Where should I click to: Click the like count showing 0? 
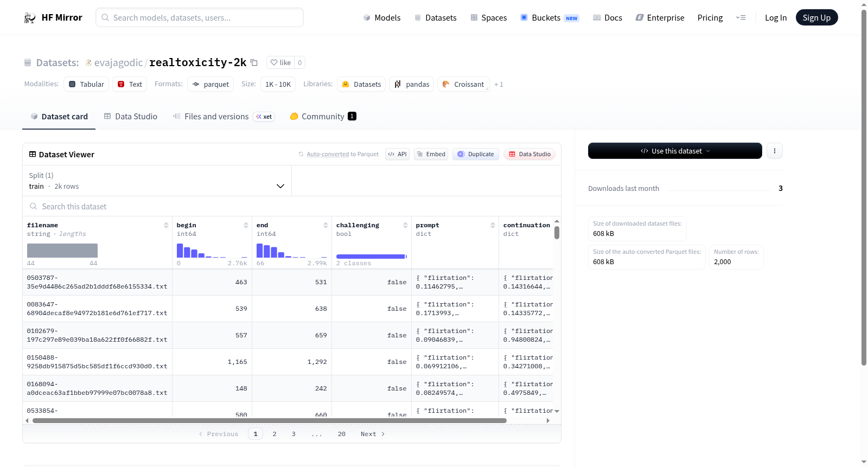300,62
